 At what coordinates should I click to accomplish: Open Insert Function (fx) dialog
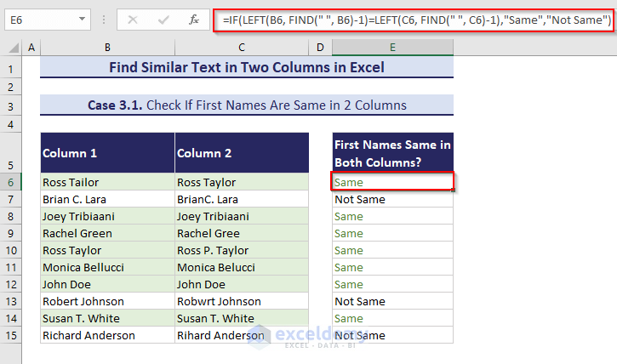coord(194,19)
